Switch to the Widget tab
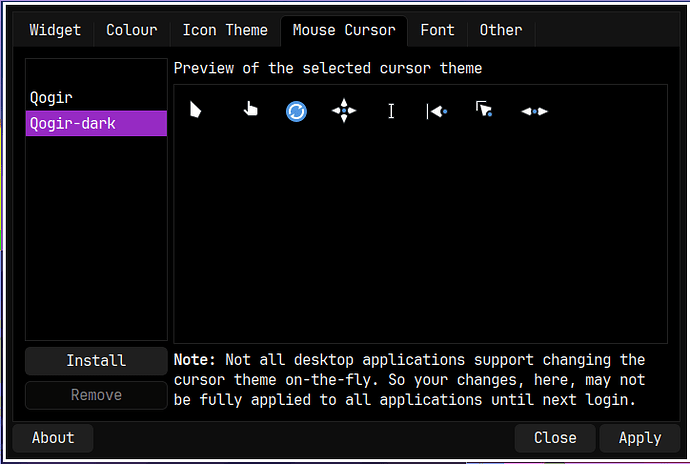690x464 pixels. tap(55, 30)
